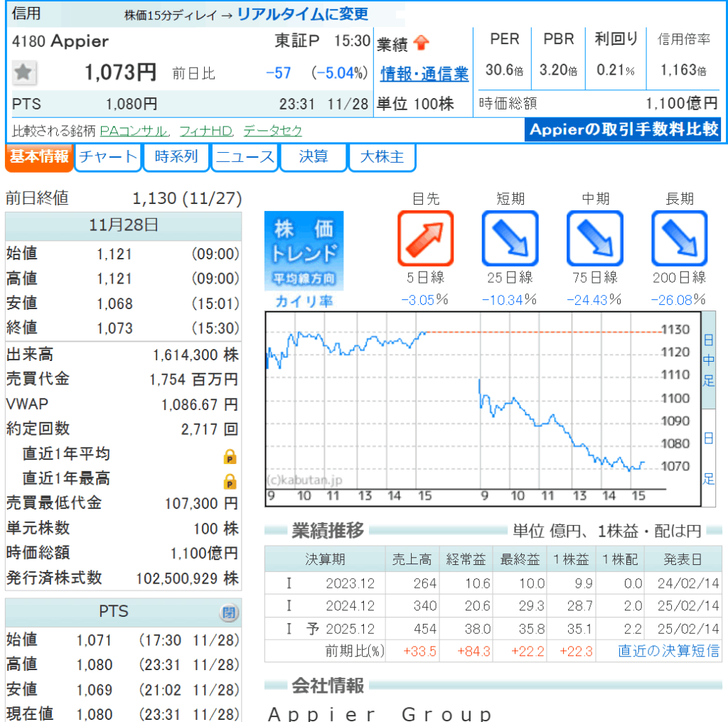Open the 直近の決算短信 link

668,651
